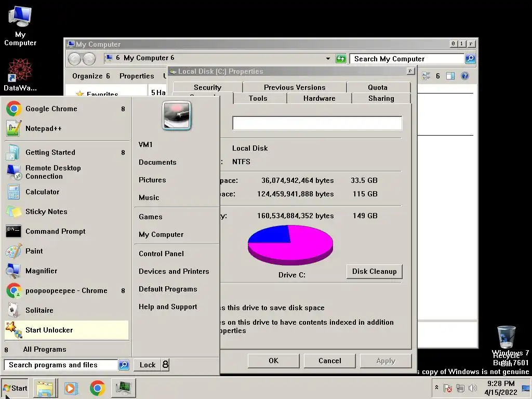Click the search magnifier icon in Start menu

[x=124, y=365]
